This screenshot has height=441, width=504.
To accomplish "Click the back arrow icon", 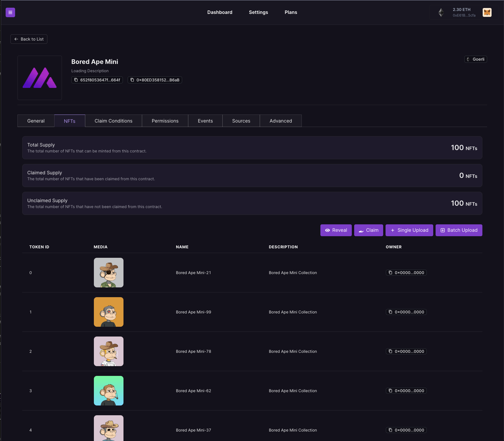I will pyautogui.click(x=16, y=39).
